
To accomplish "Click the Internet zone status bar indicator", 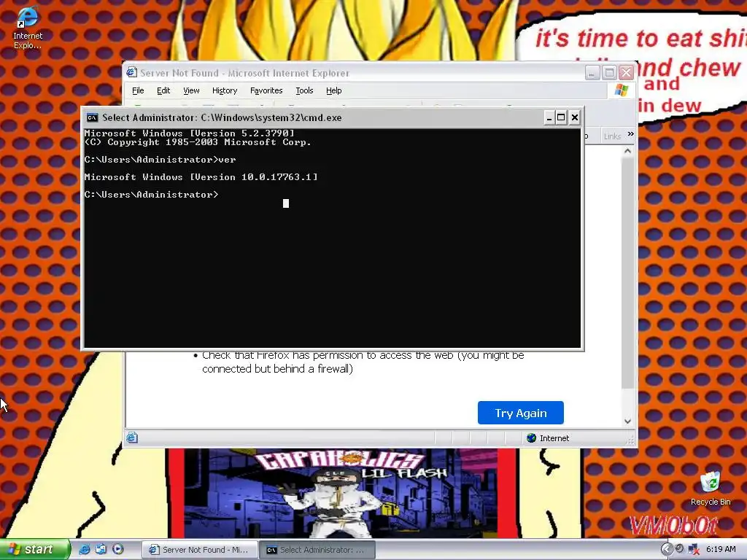I will pyautogui.click(x=549, y=438).
